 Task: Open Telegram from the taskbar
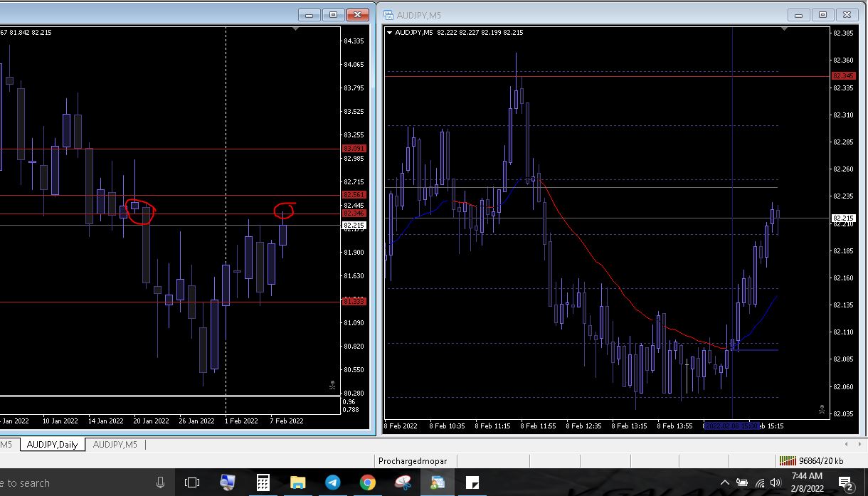(x=332, y=482)
